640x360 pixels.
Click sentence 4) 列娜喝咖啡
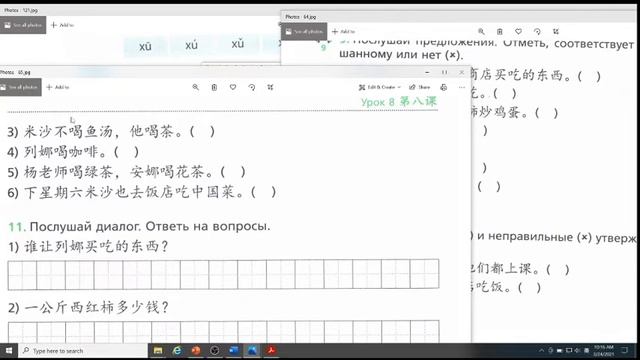click(73, 152)
